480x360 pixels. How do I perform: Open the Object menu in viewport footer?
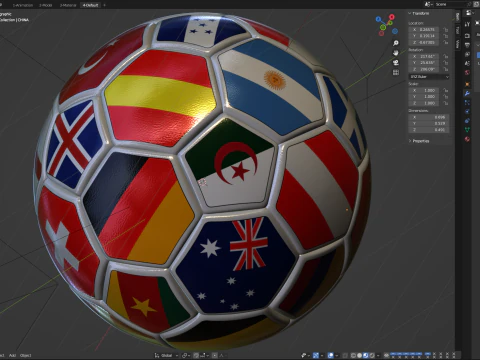click(26, 355)
